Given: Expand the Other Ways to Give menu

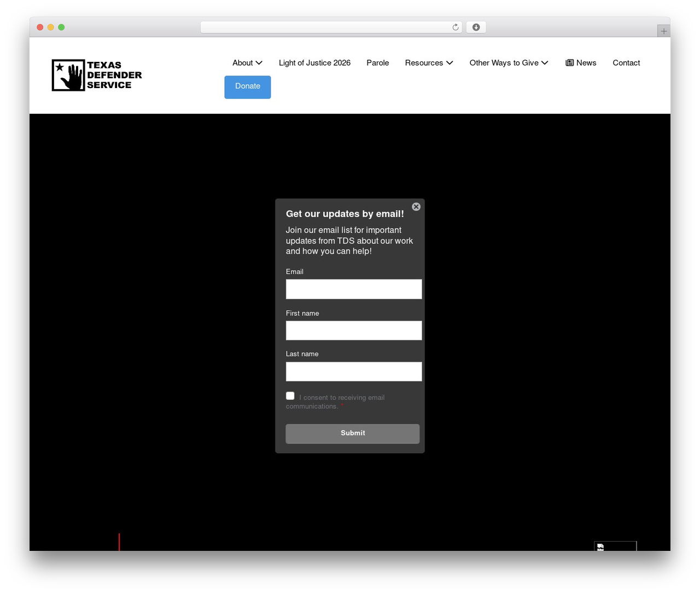Looking at the screenshot, I should point(509,63).
